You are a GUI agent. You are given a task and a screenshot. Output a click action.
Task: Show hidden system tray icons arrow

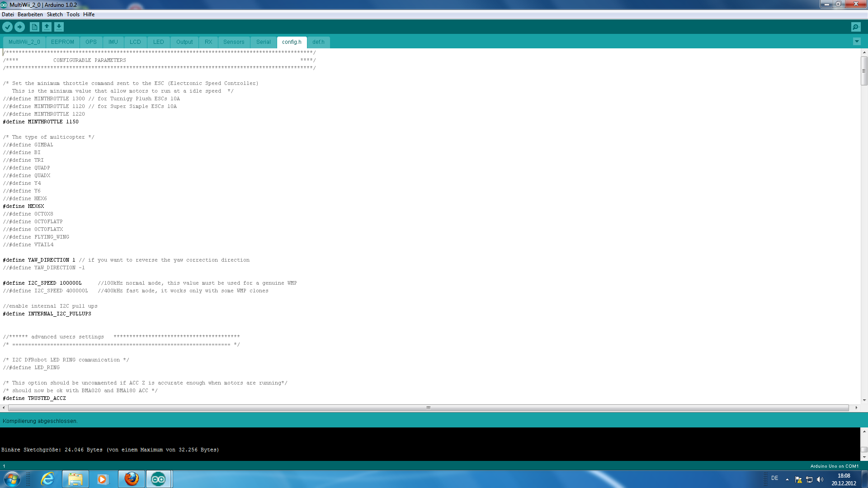787,479
